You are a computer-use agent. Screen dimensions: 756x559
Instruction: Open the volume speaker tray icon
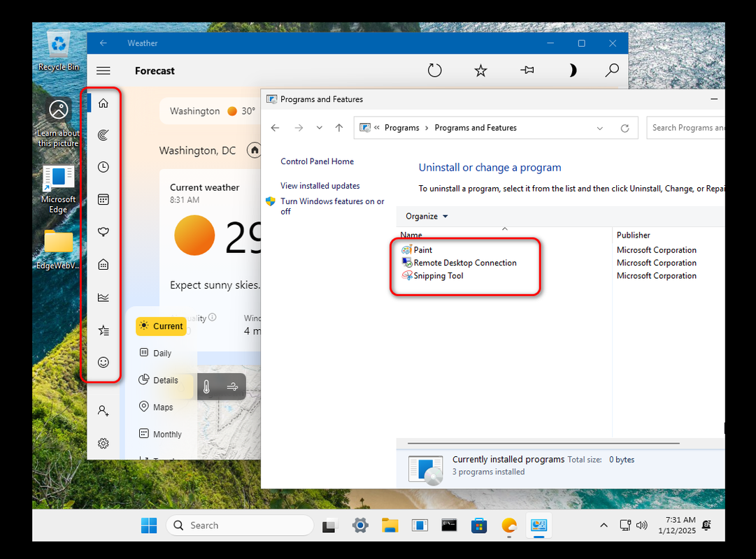[x=642, y=525]
